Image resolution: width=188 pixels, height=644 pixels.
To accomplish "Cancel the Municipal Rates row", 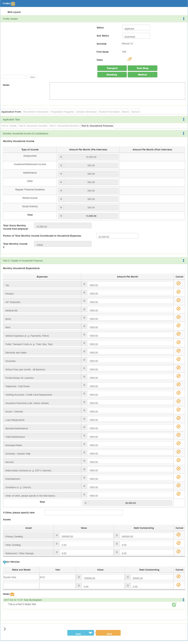I will [178, 443].
